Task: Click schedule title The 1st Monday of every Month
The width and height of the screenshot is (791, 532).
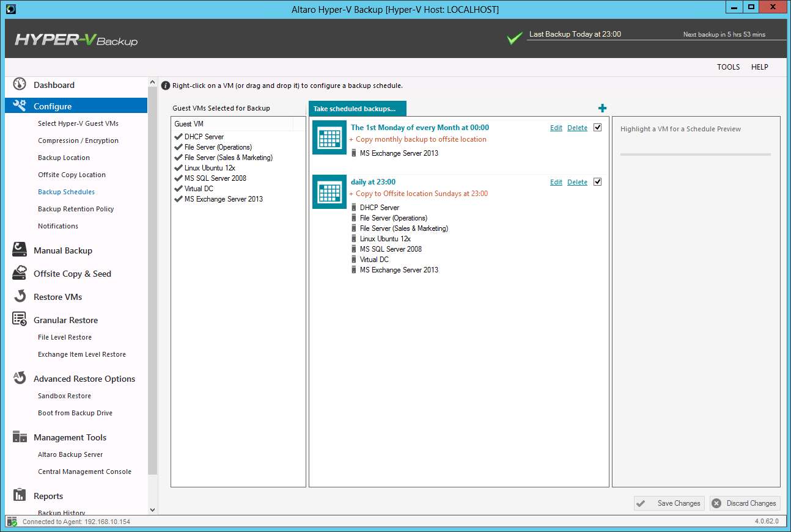Action: coord(420,128)
